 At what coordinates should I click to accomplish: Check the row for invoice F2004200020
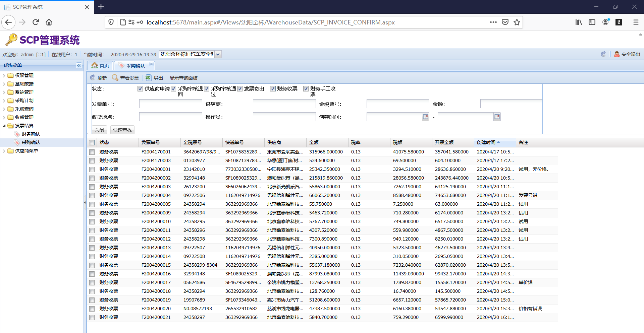pyautogui.click(x=92, y=309)
